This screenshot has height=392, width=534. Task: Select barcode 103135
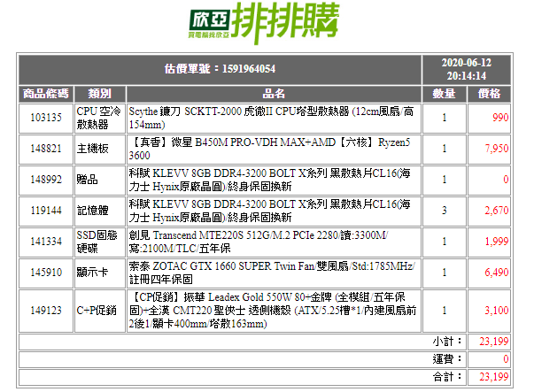(x=46, y=118)
